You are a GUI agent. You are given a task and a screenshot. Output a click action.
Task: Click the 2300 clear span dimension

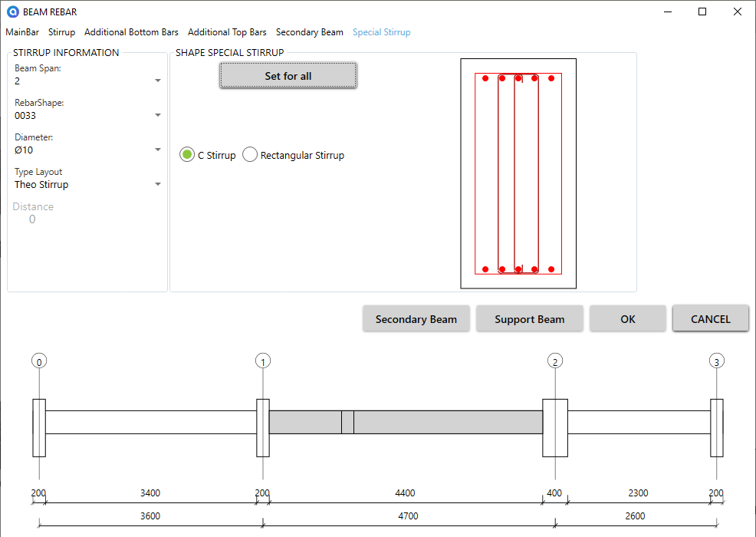(x=638, y=493)
